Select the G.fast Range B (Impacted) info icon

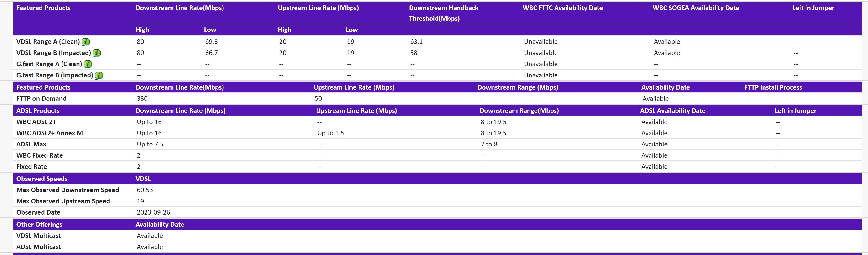[x=98, y=75]
